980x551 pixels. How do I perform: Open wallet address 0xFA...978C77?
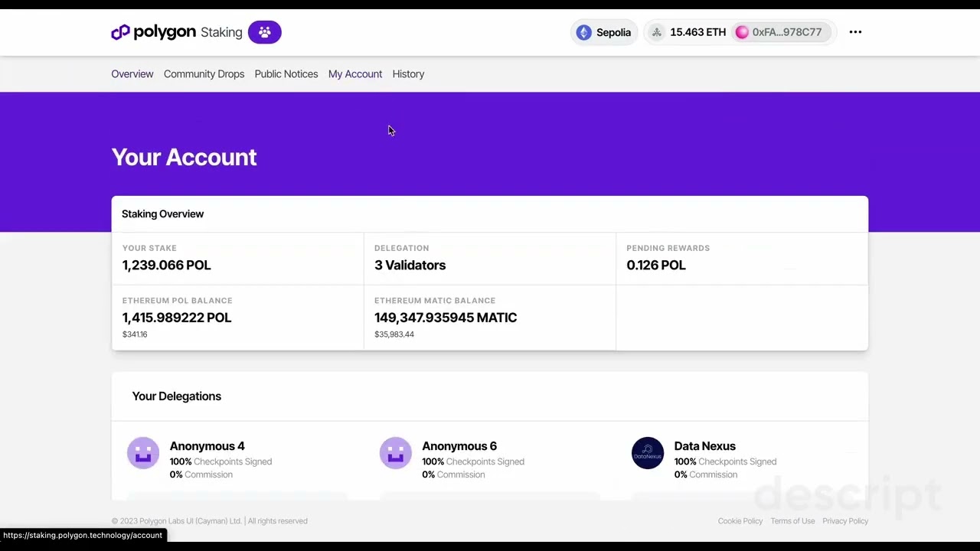pyautogui.click(x=781, y=32)
